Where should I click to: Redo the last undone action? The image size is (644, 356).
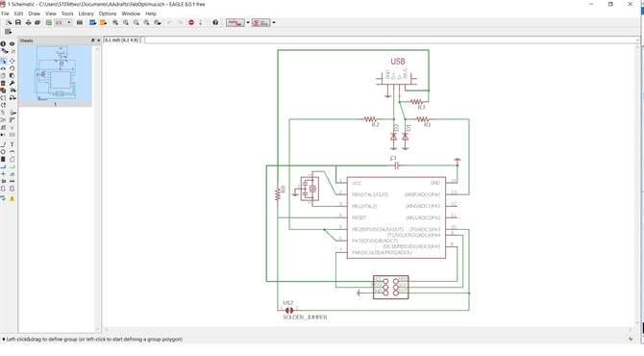180,22
